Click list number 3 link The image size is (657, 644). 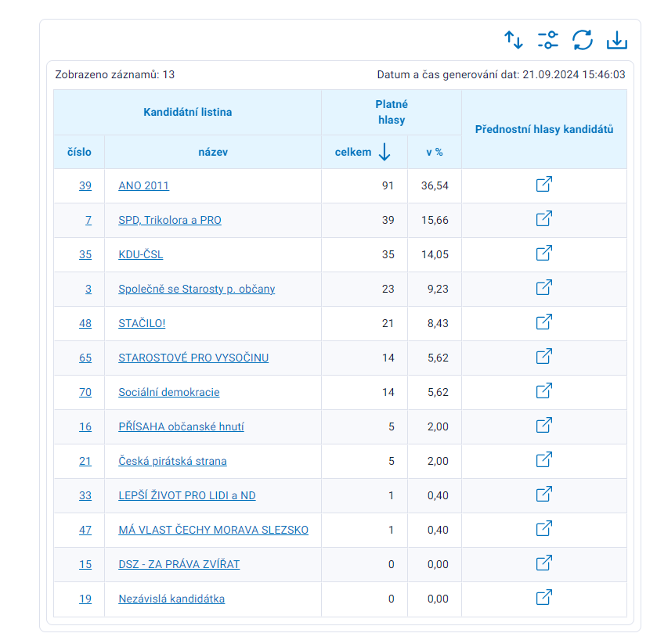coord(88,289)
